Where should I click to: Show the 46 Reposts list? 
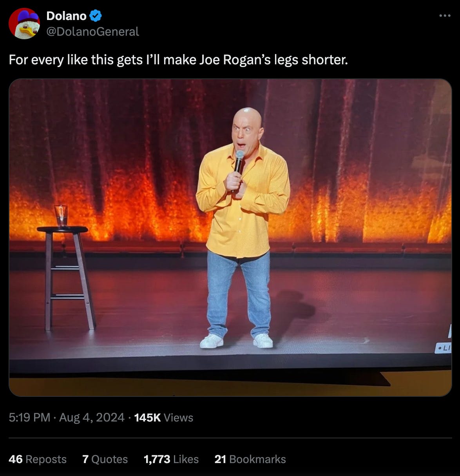click(x=38, y=459)
